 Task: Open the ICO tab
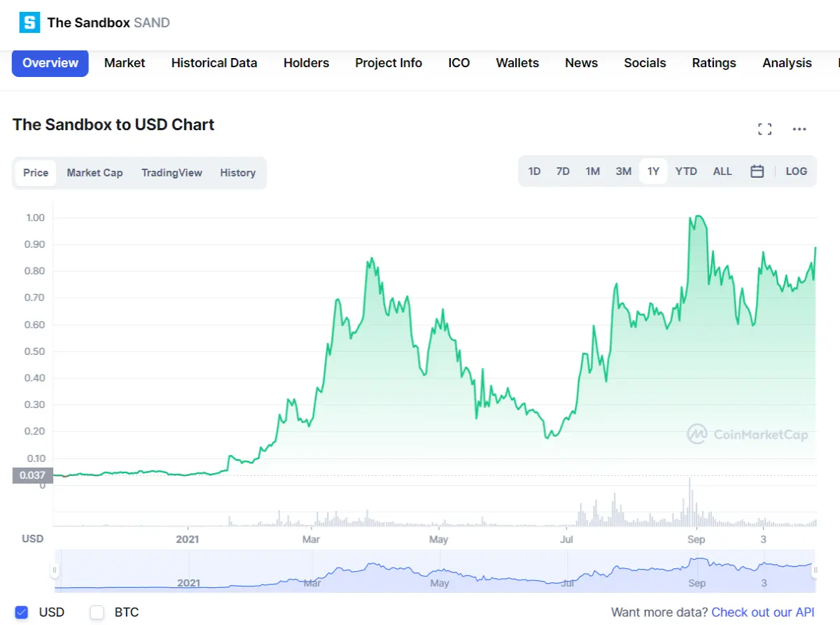pyautogui.click(x=459, y=63)
